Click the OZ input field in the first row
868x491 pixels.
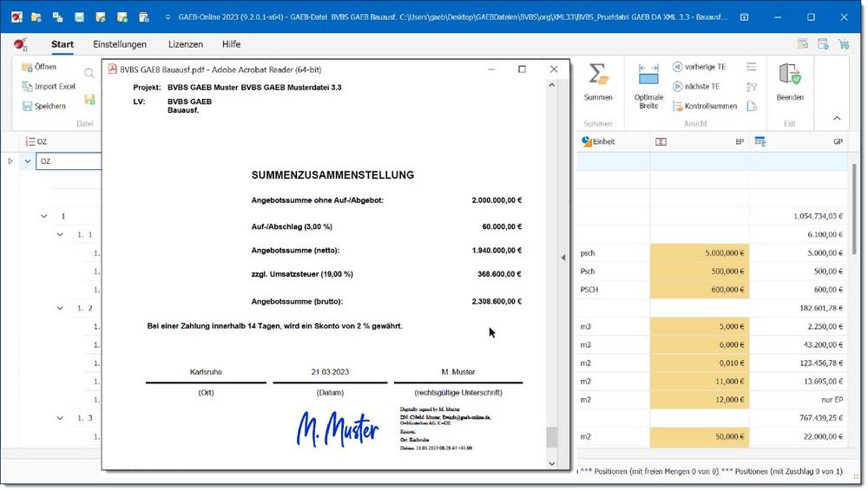[69, 161]
